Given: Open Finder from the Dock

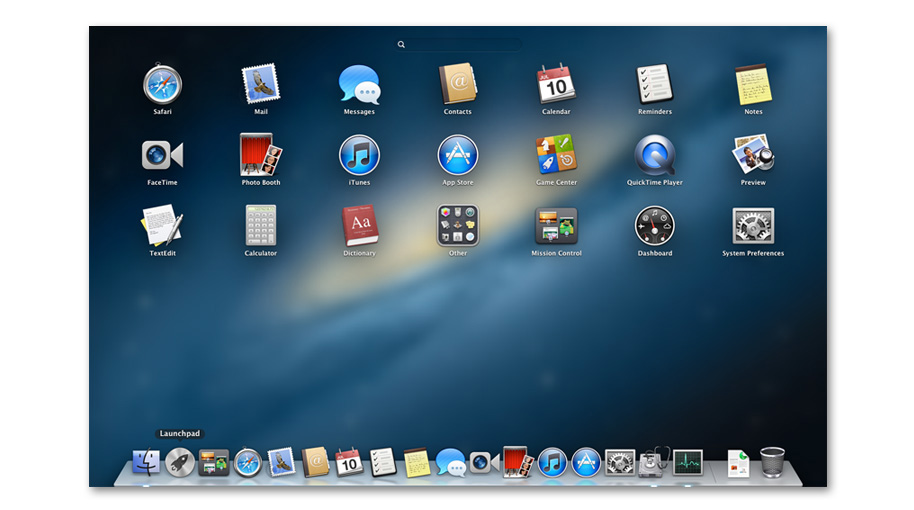Looking at the screenshot, I should pyautogui.click(x=146, y=462).
